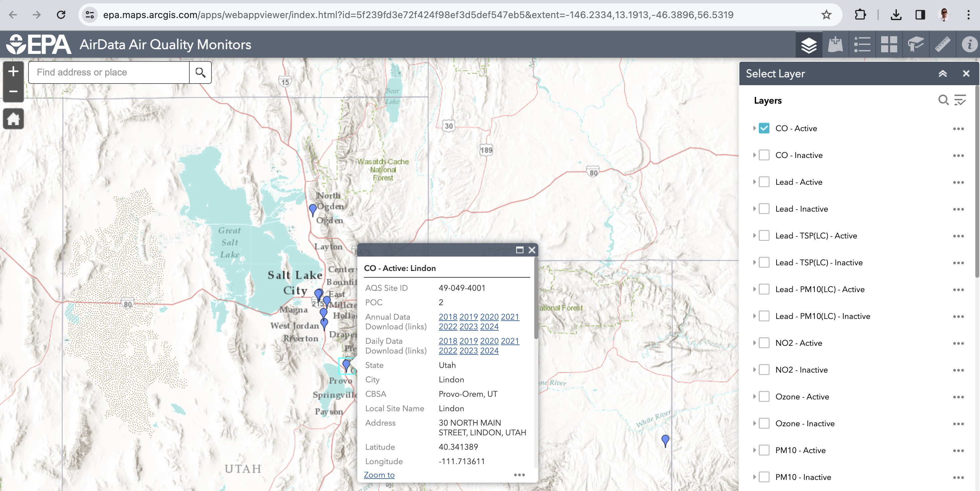Check the NO2 - Active layer
Viewport: 980px width, 491px height.
point(763,342)
